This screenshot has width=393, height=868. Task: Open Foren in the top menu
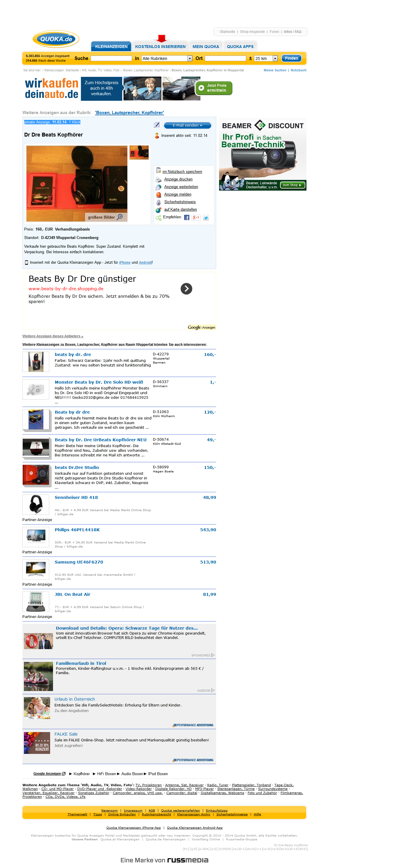274,32
